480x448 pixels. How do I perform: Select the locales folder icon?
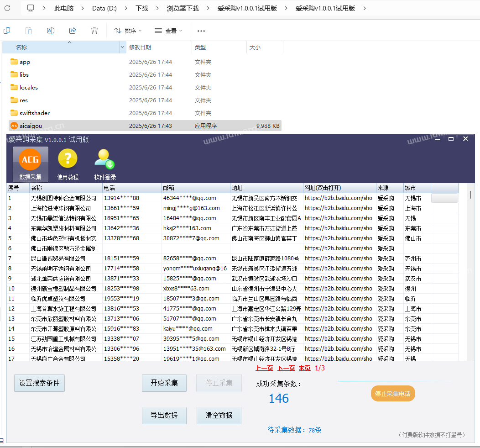(x=14, y=87)
